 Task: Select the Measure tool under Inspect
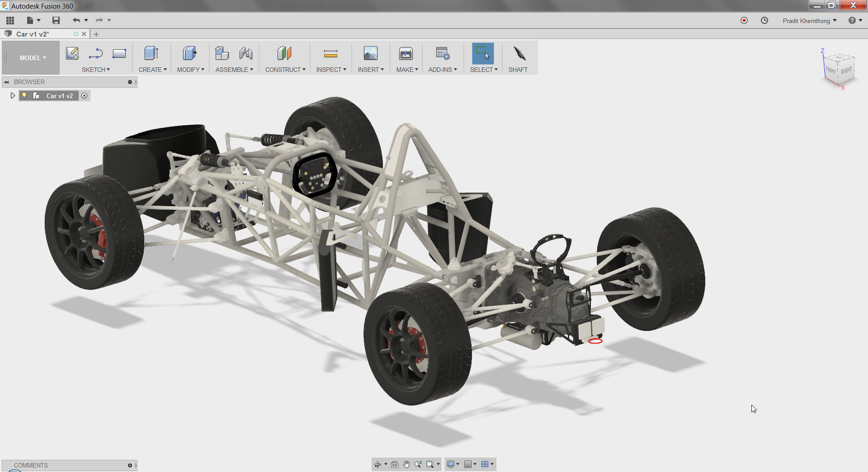(x=331, y=54)
